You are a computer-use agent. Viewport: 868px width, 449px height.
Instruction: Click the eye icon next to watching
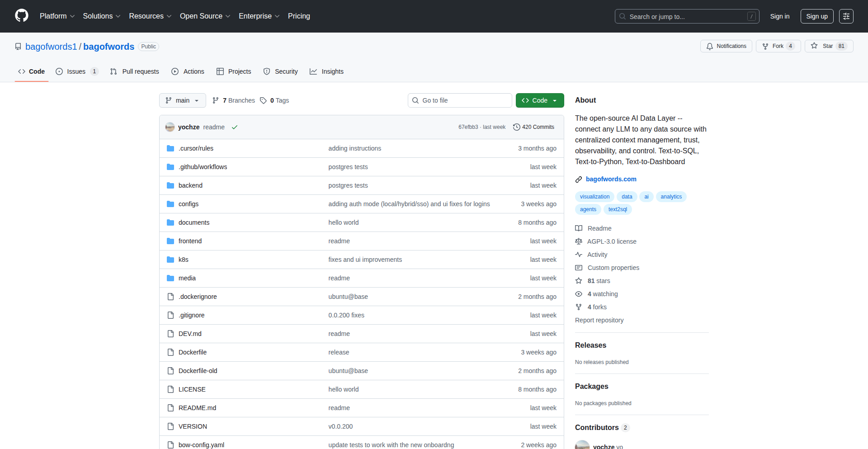(x=579, y=294)
